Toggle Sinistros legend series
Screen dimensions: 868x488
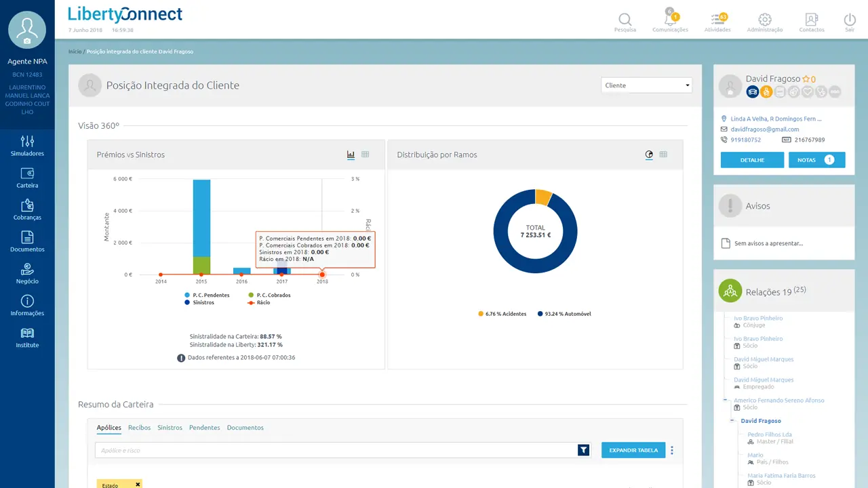(x=199, y=303)
